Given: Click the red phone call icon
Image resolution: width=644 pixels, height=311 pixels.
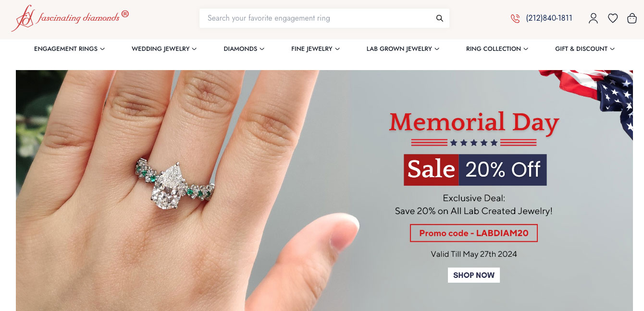Looking at the screenshot, I should coord(515,19).
